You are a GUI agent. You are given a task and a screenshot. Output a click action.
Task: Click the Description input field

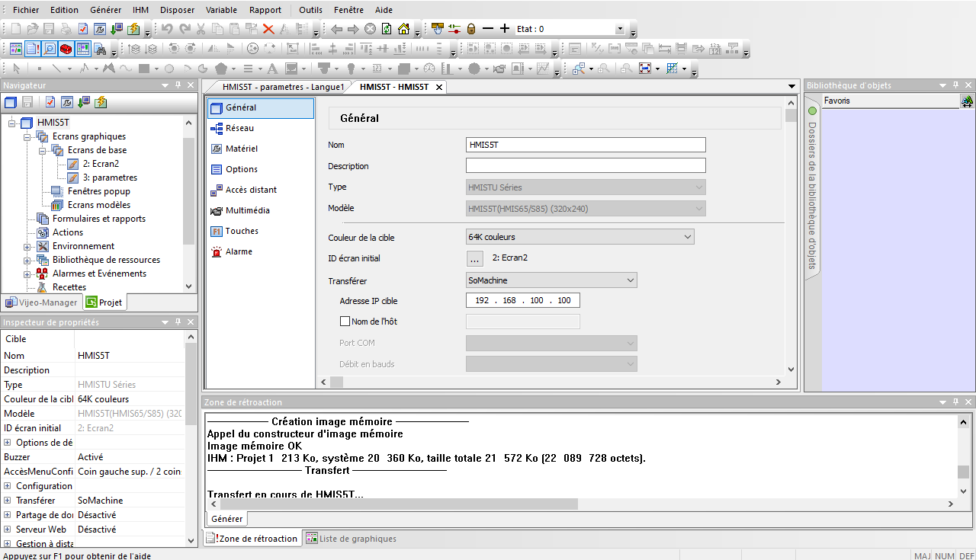[586, 166]
